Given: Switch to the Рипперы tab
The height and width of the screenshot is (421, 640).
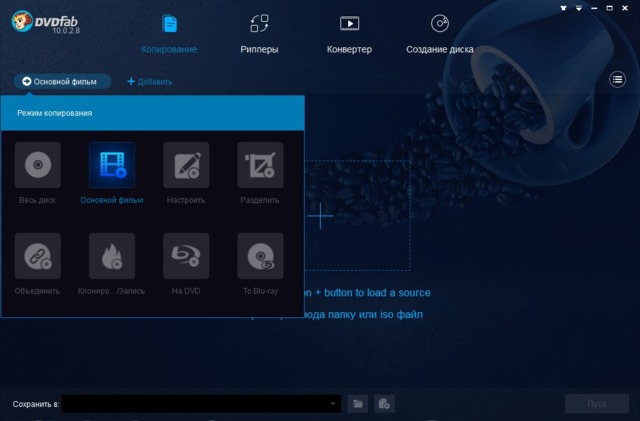Looking at the screenshot, I should (x=260, y=33).
